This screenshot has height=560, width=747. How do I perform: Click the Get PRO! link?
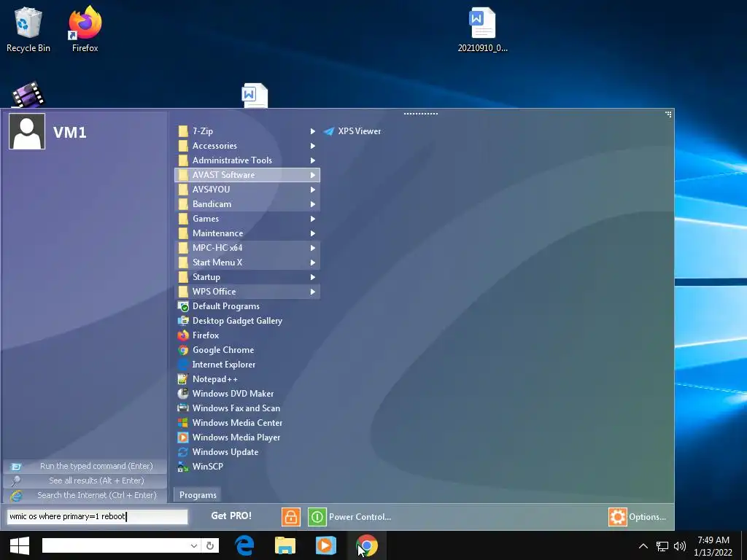pyautogui.click(x=231, y=516)
